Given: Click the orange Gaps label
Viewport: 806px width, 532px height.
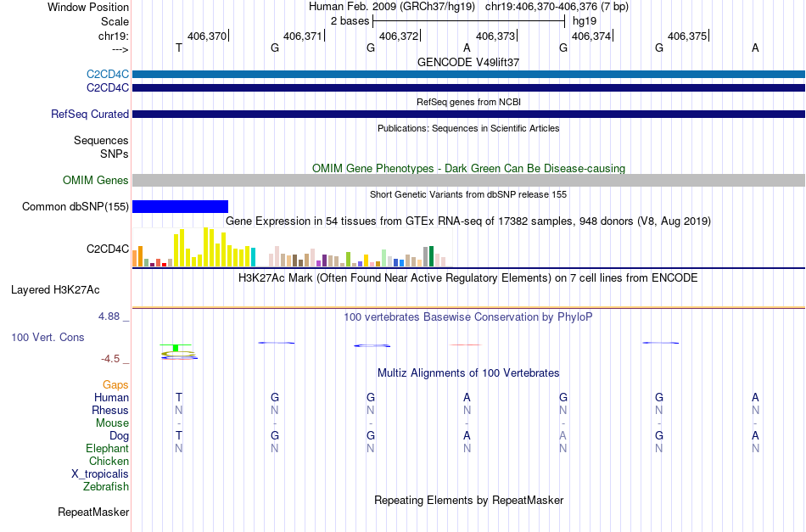Looking at the screenshot, I should (x=115, y=385).
